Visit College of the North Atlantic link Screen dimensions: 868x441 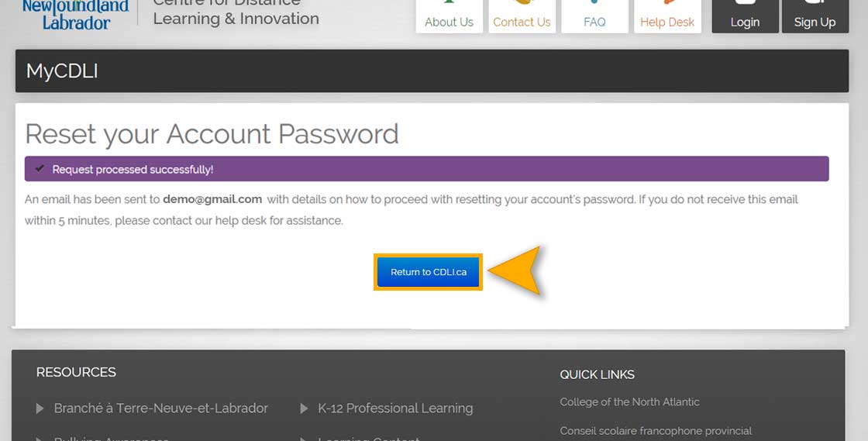click(x=629, y=402)
